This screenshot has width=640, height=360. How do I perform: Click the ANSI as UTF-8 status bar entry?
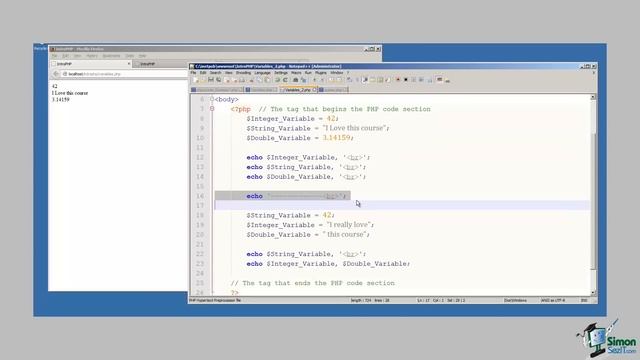point(553,300)
